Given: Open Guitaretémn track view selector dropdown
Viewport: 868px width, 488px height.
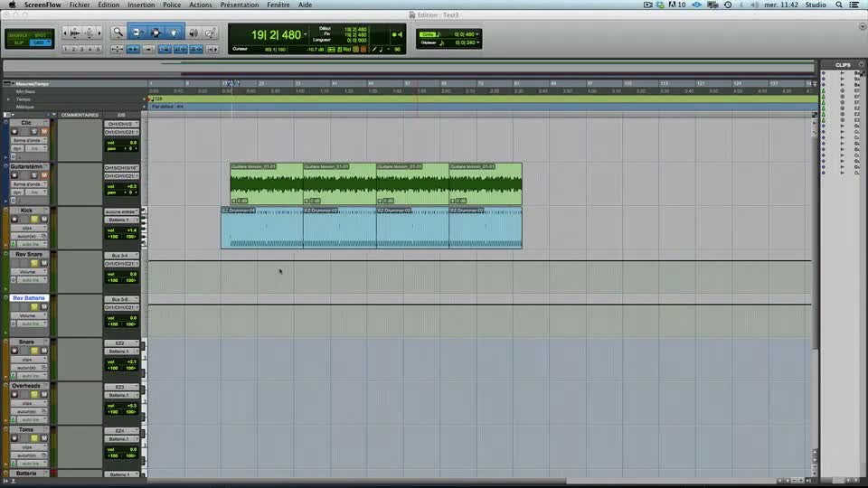Looking at the screenshot, I should pos(26,184).
